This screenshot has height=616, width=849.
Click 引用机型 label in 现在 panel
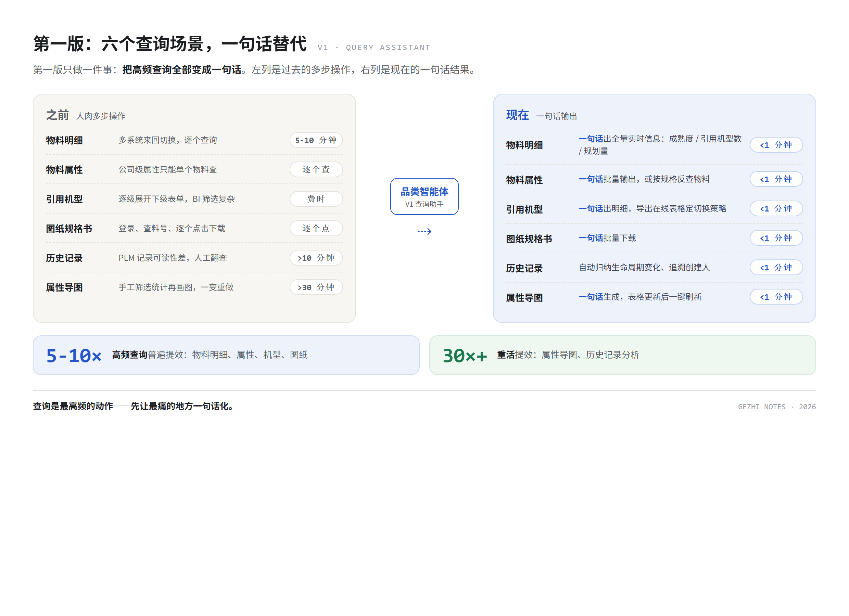(524, 209)
